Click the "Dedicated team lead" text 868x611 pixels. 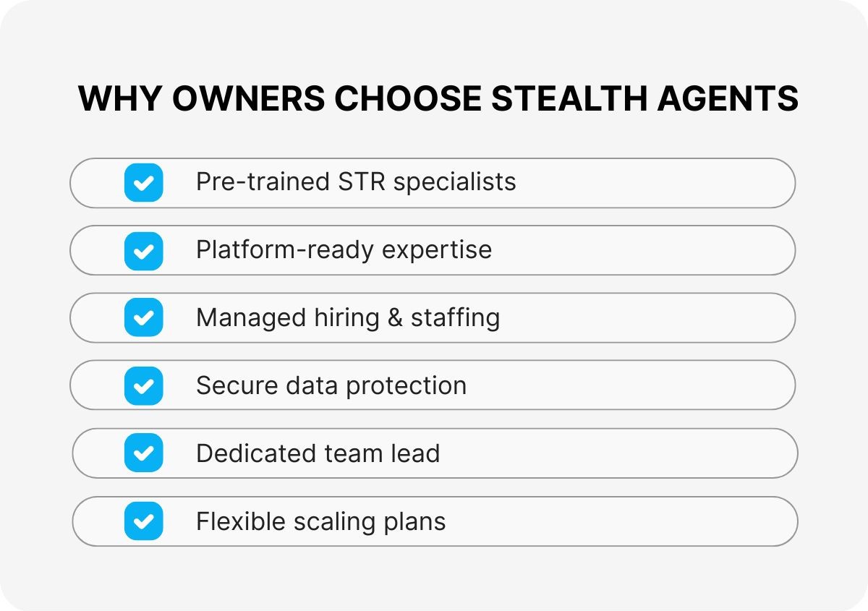coord(318,453)
